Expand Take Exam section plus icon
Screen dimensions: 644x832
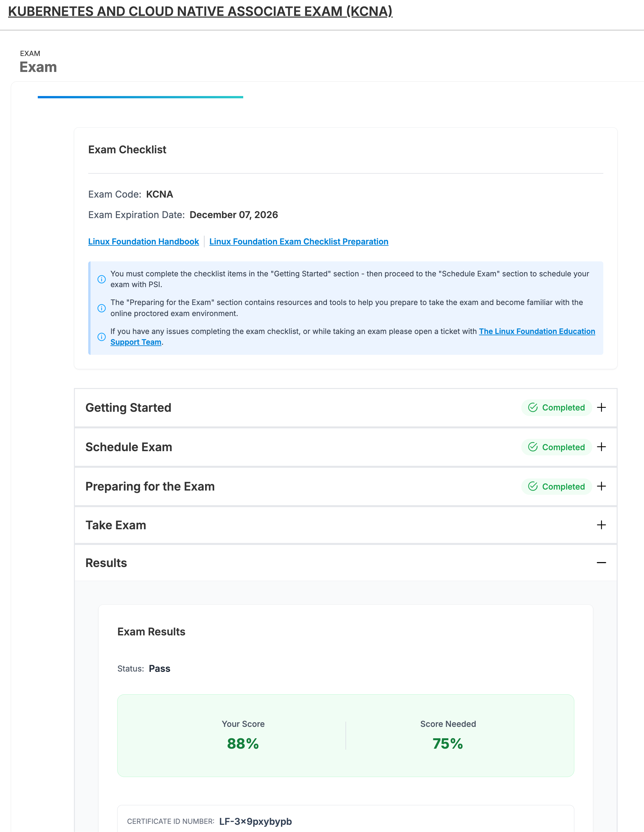(x=601, y=525)
